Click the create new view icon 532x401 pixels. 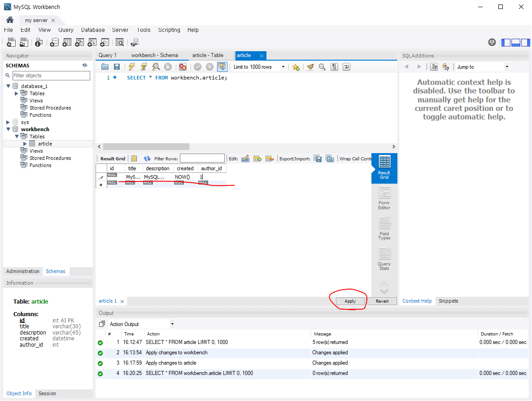79,43
